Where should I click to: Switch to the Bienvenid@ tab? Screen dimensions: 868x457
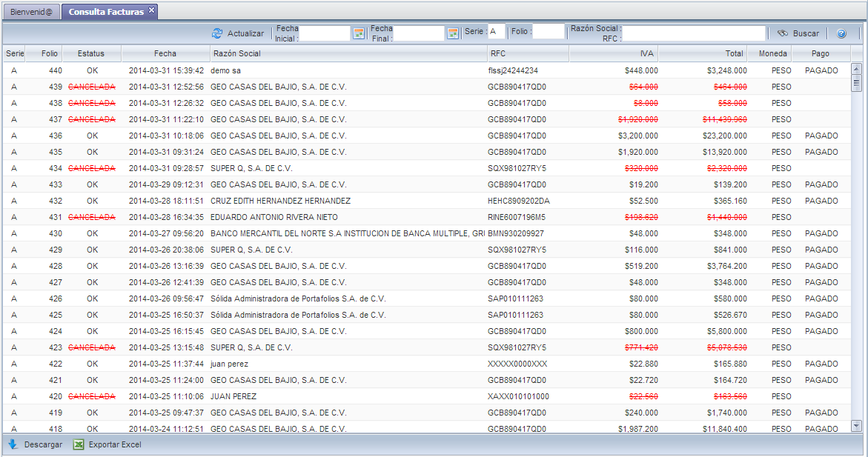point(31,12)
